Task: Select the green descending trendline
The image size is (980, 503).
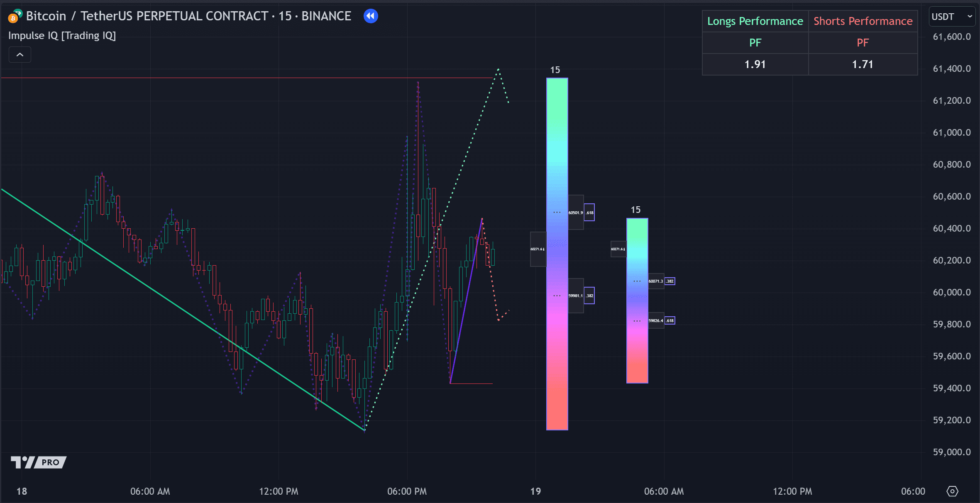Action: point(166,299)
